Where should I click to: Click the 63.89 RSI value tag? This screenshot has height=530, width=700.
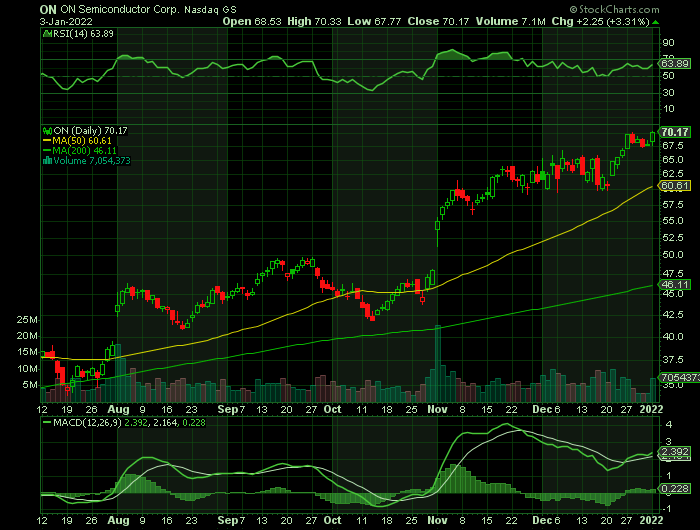pos(676,64)
